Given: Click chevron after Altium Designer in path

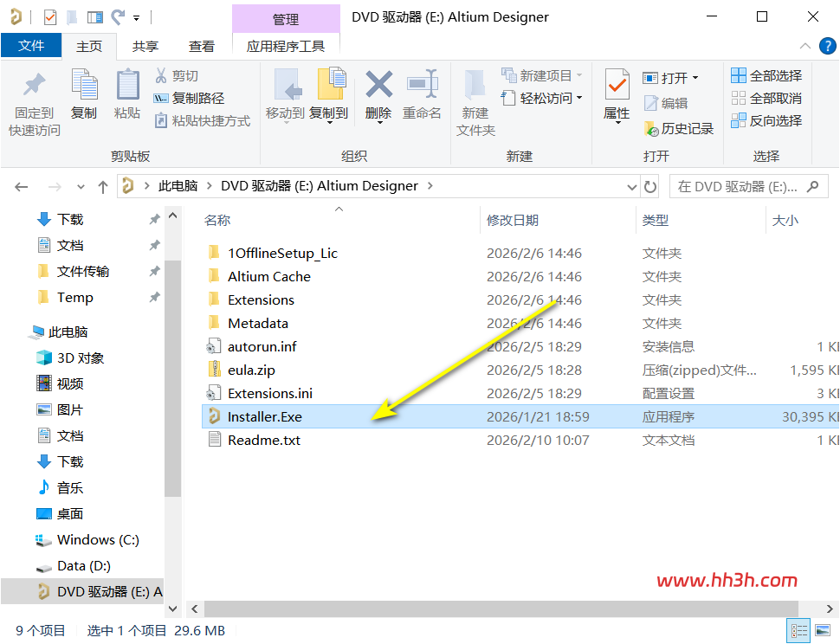Looking at the screenshot, I should [430, 186].
